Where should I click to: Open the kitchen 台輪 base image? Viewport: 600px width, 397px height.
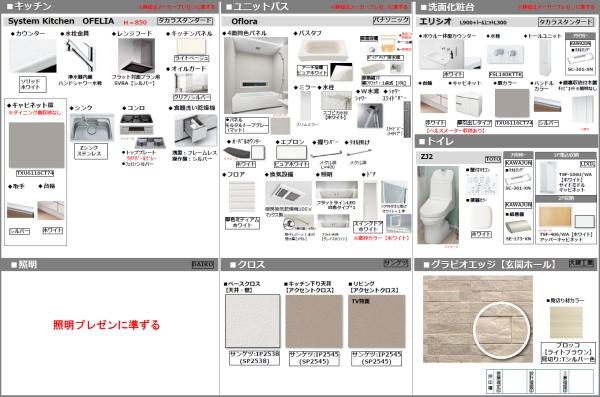point(51,210)
